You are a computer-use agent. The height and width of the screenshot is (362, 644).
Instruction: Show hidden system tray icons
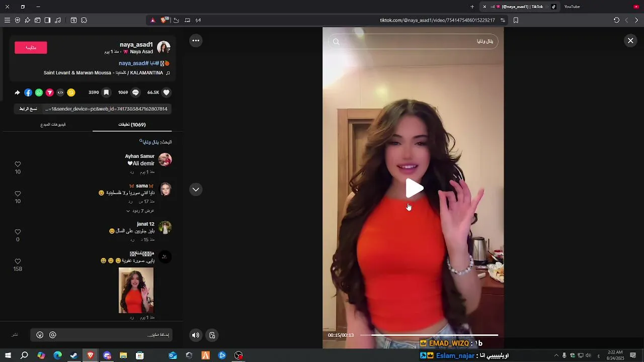point(556,355)
